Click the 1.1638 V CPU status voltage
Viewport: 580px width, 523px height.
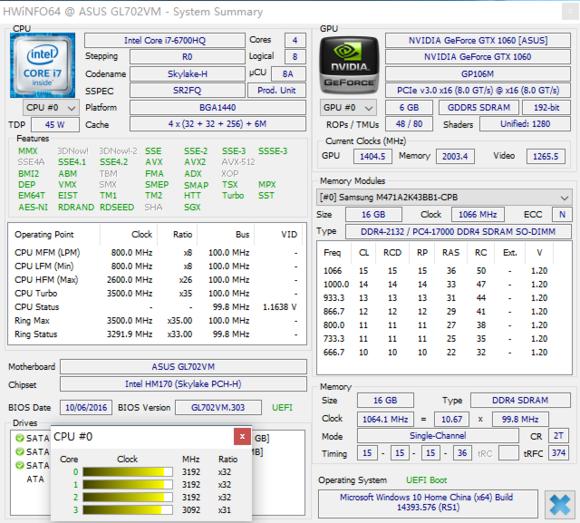coord(280,307)
